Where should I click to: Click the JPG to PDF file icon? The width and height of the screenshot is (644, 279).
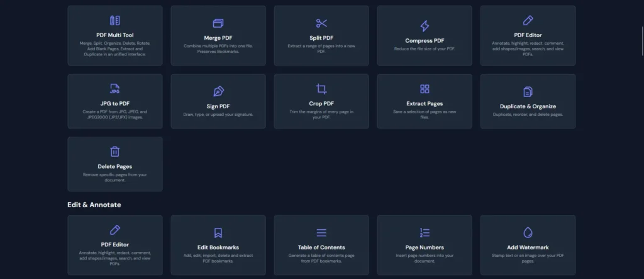(115, 89)
